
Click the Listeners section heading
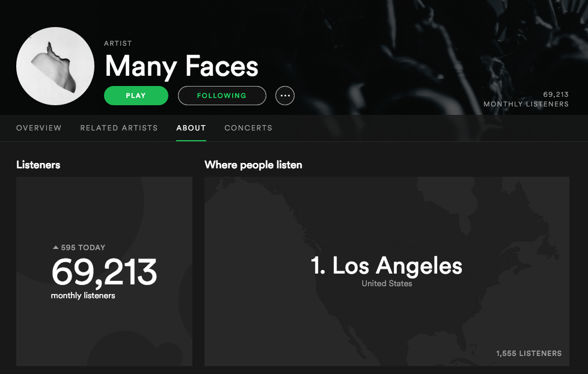[x=38, y=165]
